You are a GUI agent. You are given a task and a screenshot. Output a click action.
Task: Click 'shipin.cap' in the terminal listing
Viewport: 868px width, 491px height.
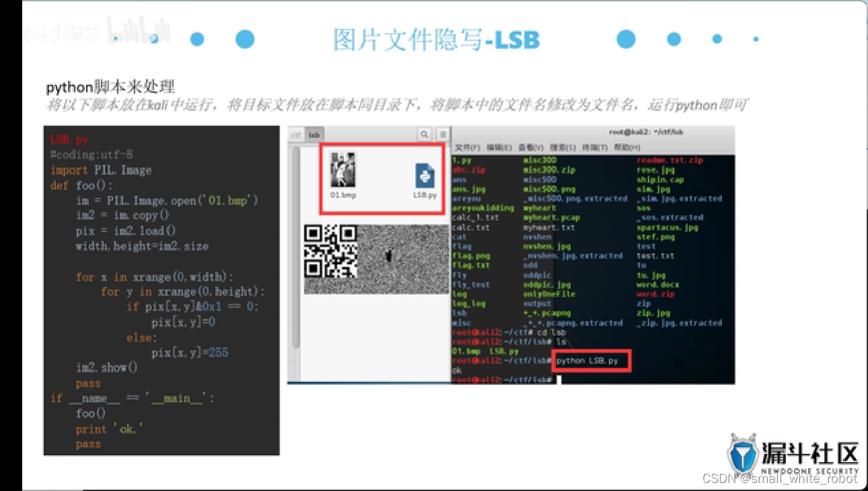click(660, 180)
